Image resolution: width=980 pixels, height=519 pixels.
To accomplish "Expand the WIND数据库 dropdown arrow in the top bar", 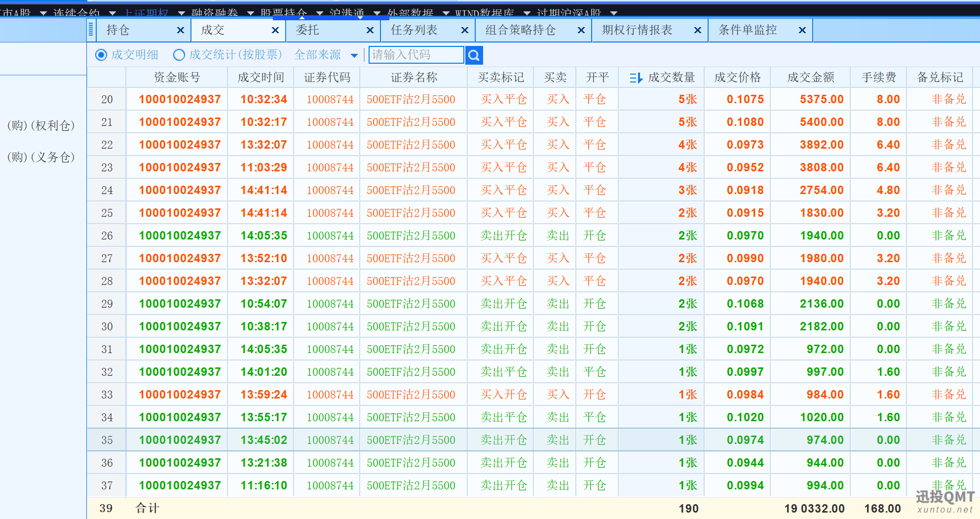I will click(x=527, y=13).
